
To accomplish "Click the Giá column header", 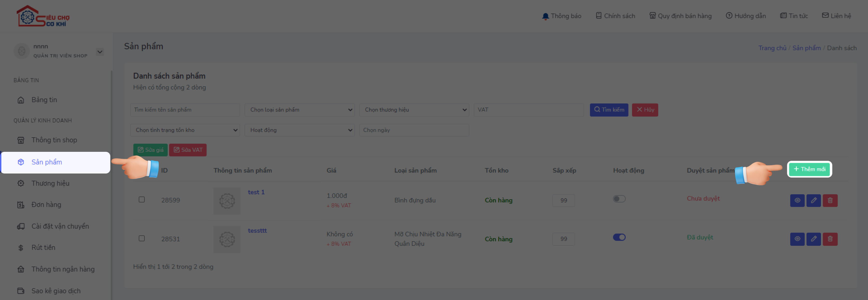I will point(331,170).
